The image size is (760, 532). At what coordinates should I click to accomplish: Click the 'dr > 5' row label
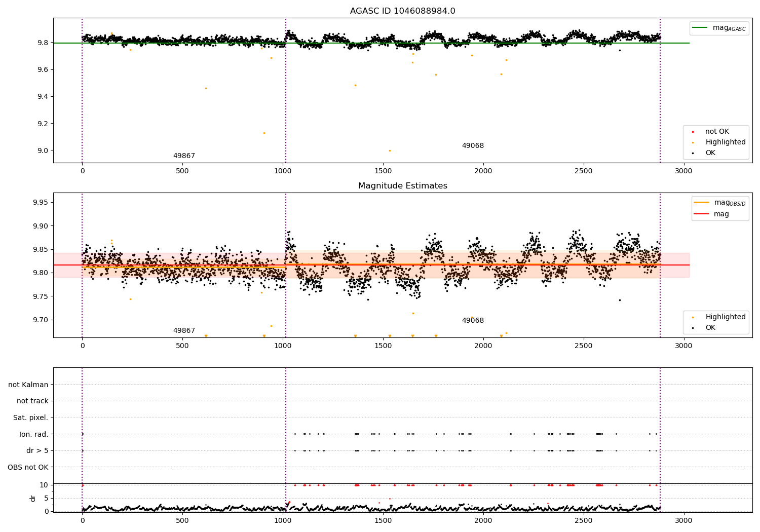(37, 451)
